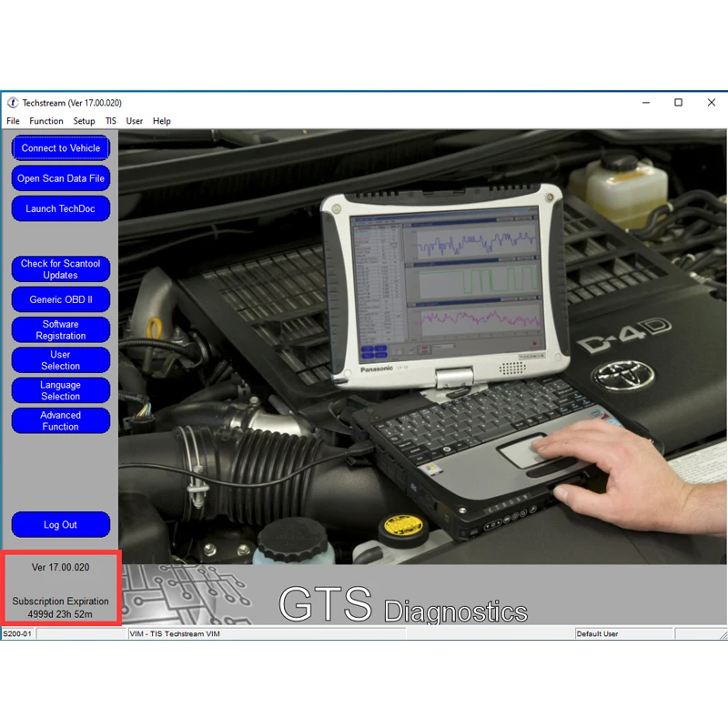Open Scan Data File button

[x=61, y=178]
